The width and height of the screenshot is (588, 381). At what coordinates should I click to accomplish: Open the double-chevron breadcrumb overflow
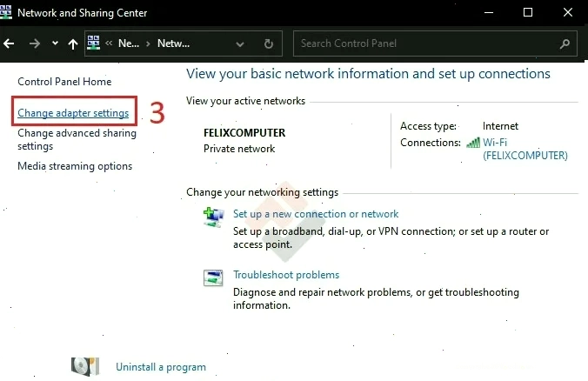(x=109, y=43)
